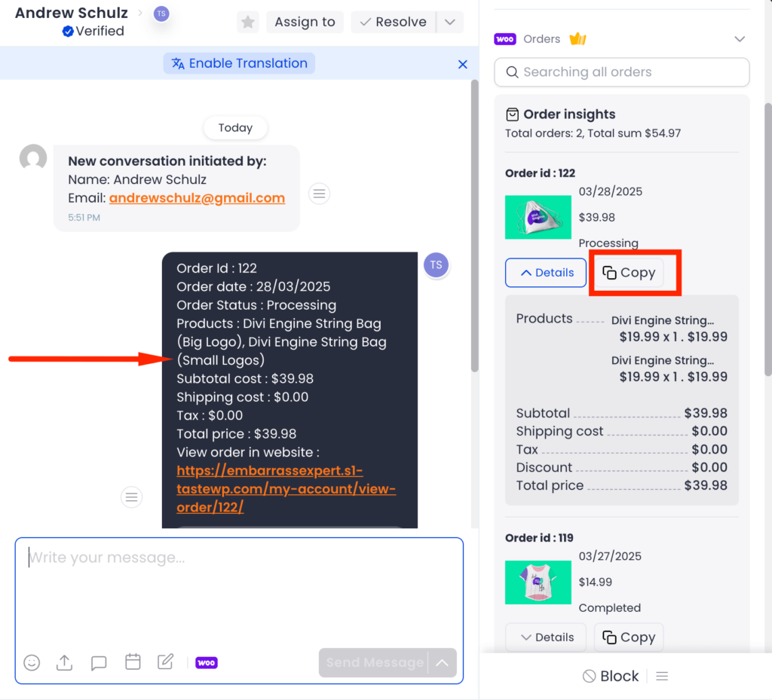772x700 pixels.
Task: Select the notes/edit icon in the composer
Action: (x=166, y=662)
